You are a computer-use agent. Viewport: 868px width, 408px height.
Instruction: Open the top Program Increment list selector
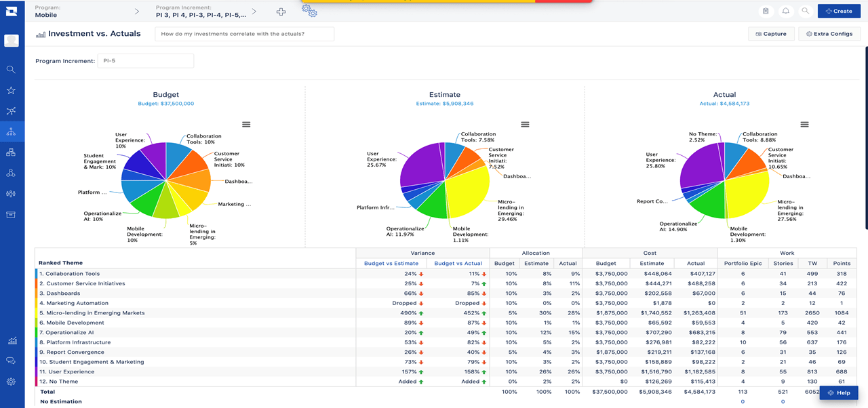[x=201, y=12]
